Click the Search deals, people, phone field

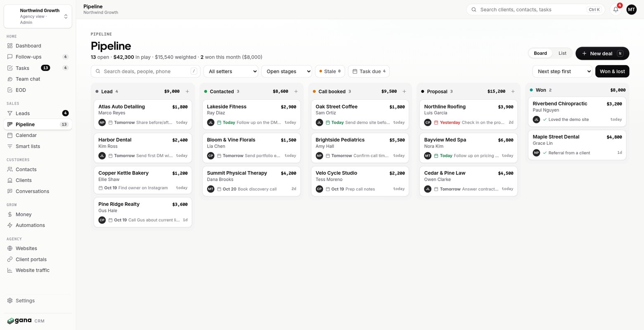coord(146,71)
